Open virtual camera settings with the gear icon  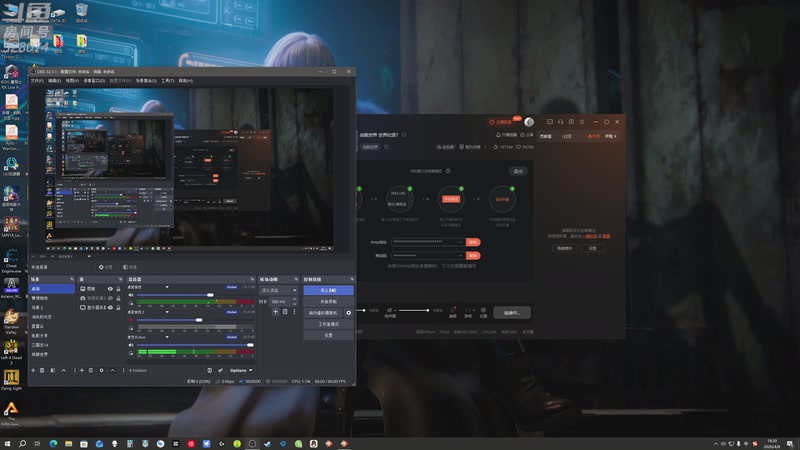[x=349, y=313]
